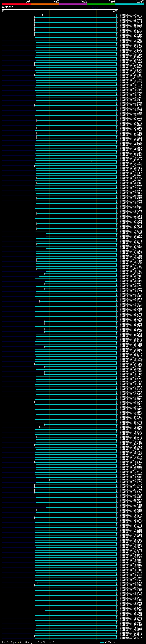146x644 pixels.
Task: Click the AV538251 query name
Action: pos(8,7)
